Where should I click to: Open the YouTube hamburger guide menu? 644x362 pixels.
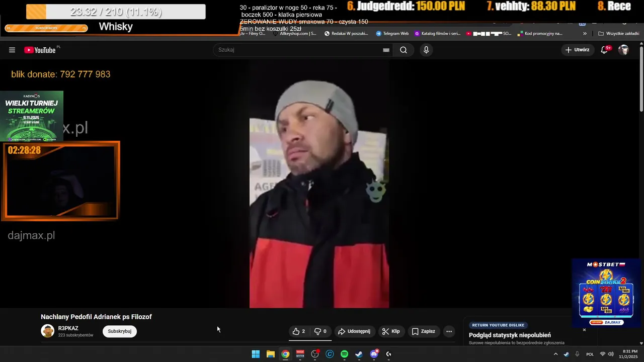point(12,50)
